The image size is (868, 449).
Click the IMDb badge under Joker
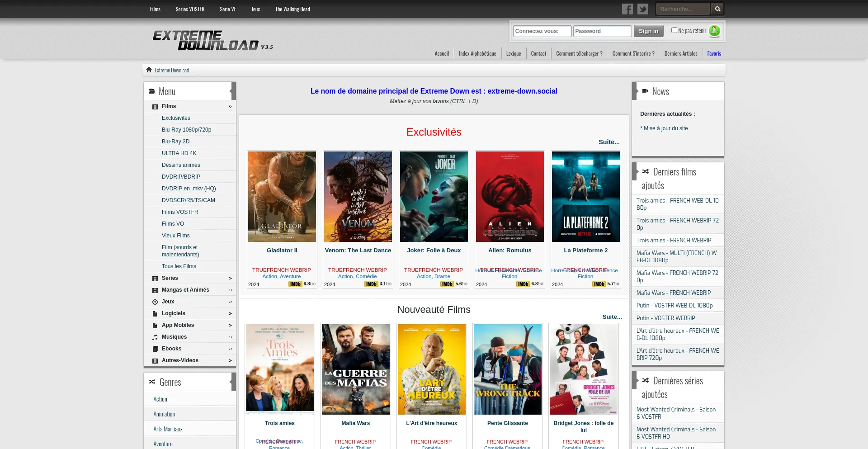[x=447, y=284]
